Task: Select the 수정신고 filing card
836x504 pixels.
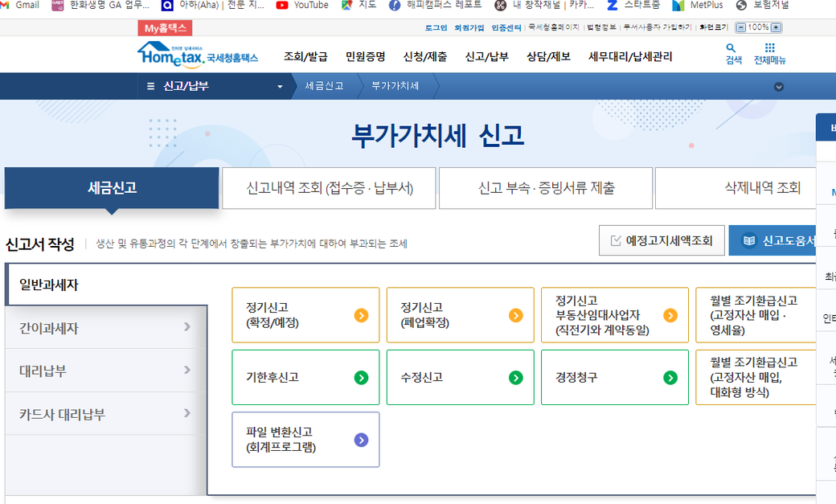Action: pyautogui.click(x=460, y=377)
